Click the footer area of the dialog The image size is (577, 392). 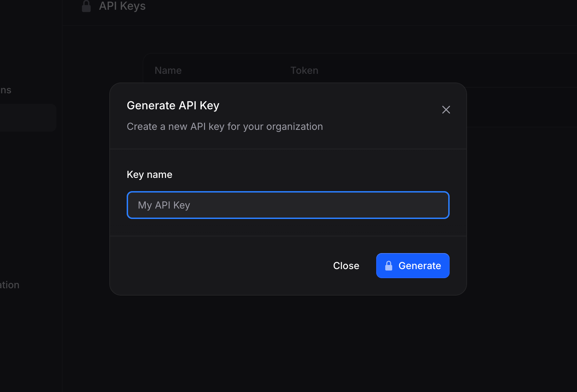(209, 266)
